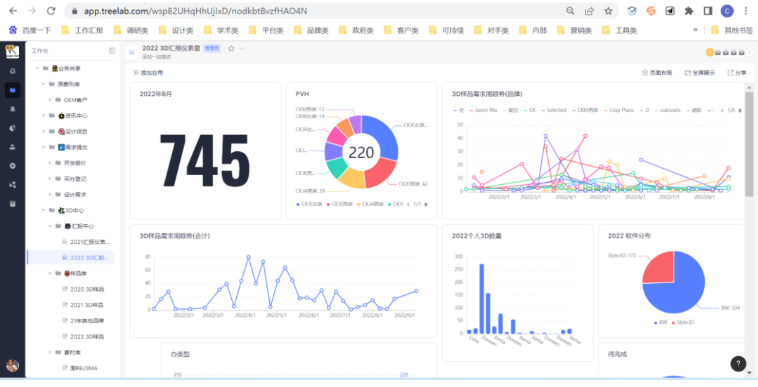Click the help question mark button
This screenshot has height=387, width=758.
[738, 363]
